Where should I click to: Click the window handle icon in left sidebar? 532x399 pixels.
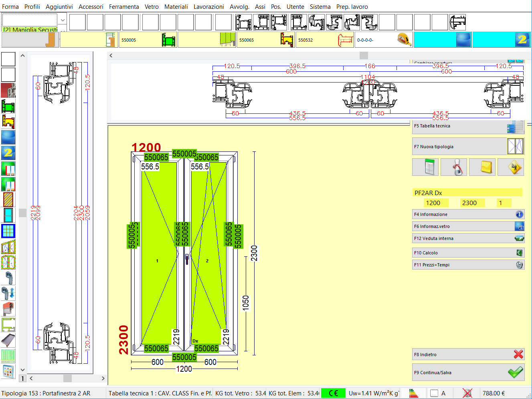click(8, 278)
